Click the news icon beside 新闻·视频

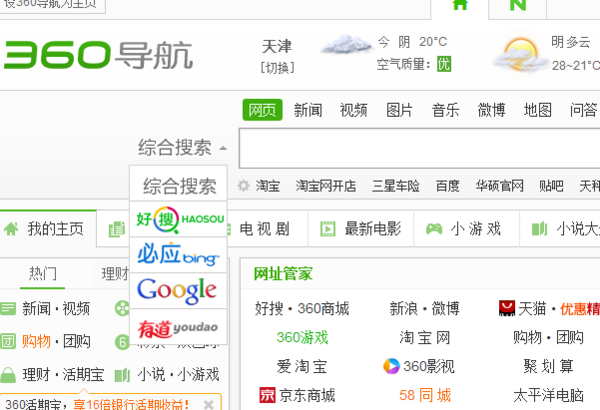(x=8, y=308)
